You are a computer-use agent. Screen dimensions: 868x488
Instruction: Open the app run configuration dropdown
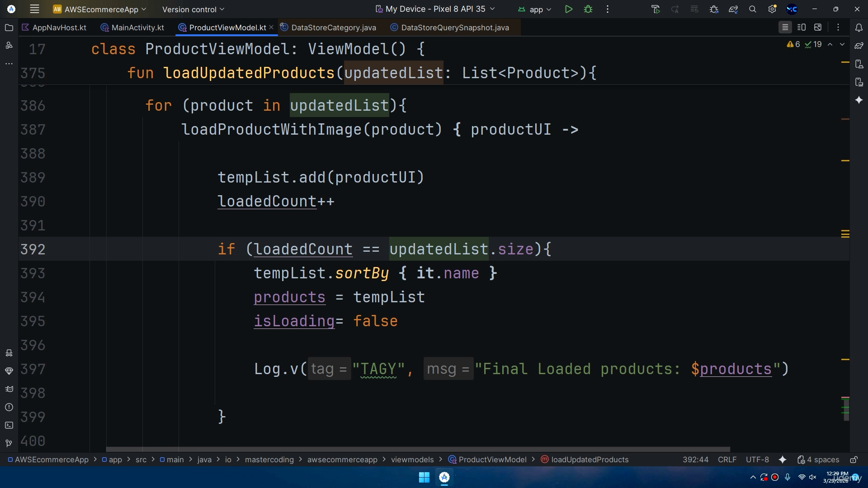tap(535, 9)
